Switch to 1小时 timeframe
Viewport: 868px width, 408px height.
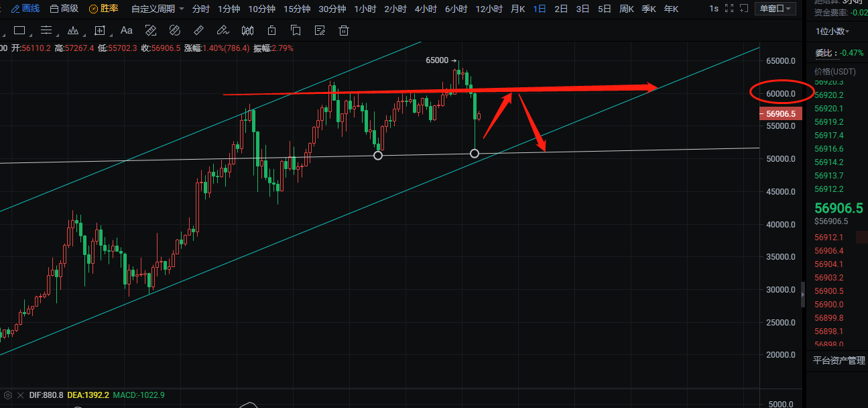pyautogui.click(x=365, y=9)
